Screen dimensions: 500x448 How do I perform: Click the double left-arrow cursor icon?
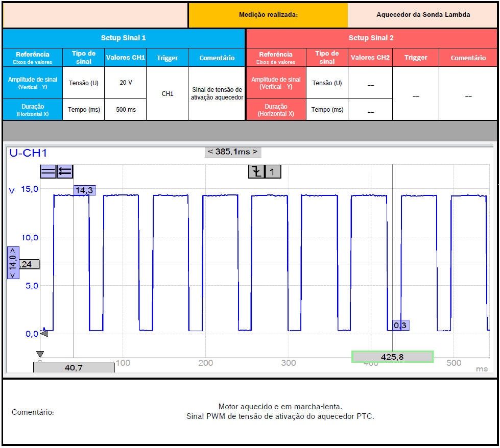65,171
